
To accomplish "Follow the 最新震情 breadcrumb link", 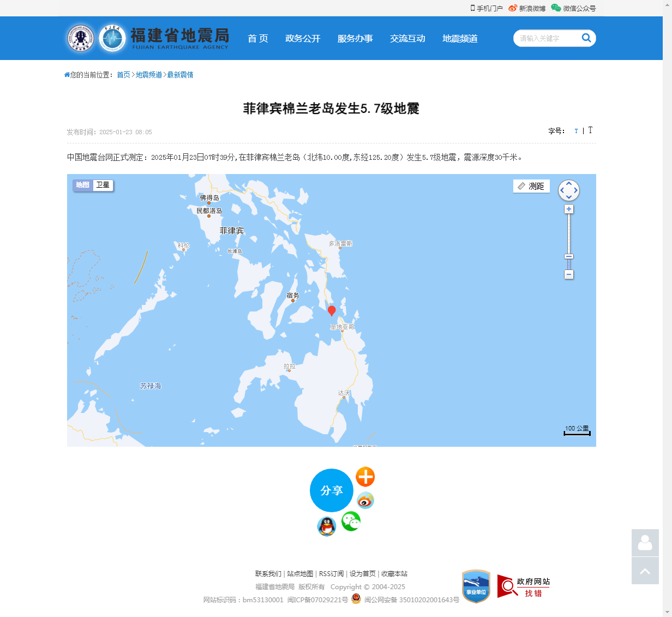I will point(180,75).
